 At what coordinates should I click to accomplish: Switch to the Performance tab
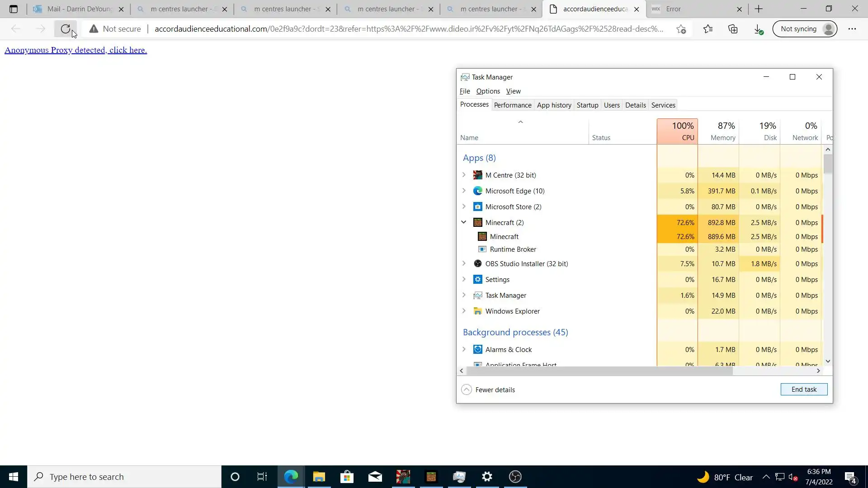click(x=512, y=105)
